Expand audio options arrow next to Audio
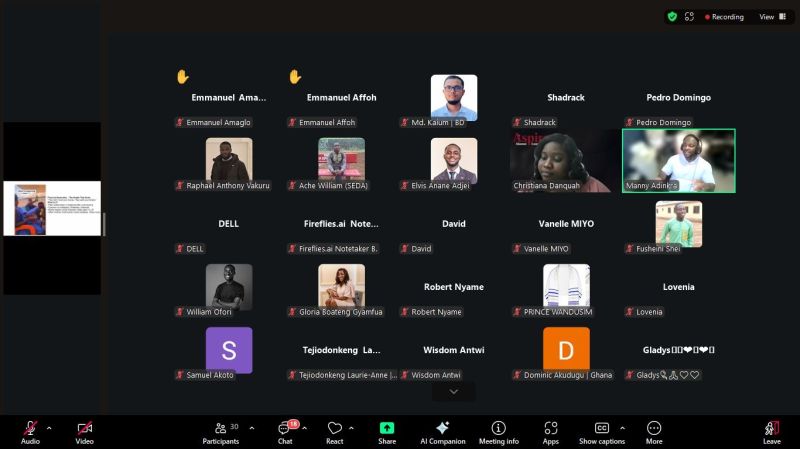This screenshot has width=800, height=449. [x=49, y=428]
